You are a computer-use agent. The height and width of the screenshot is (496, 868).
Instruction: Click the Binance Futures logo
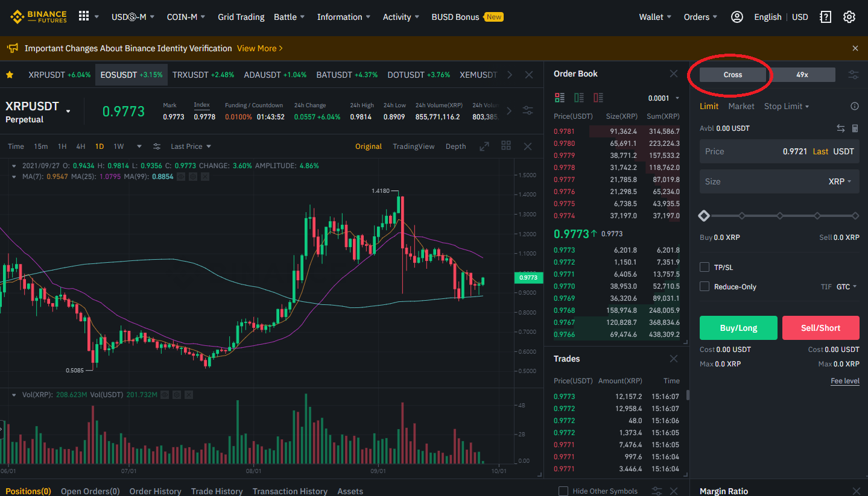pyautogui.click(x=38, y=17)
